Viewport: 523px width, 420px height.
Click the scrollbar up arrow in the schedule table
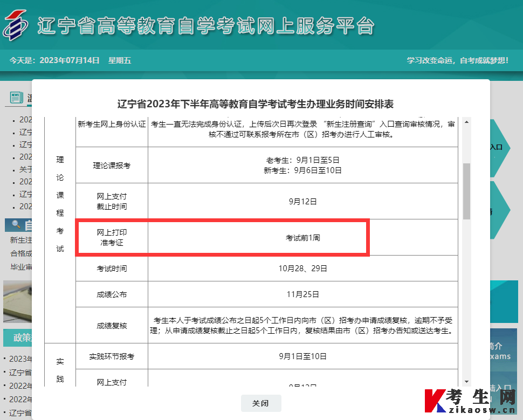click(466, 122)
